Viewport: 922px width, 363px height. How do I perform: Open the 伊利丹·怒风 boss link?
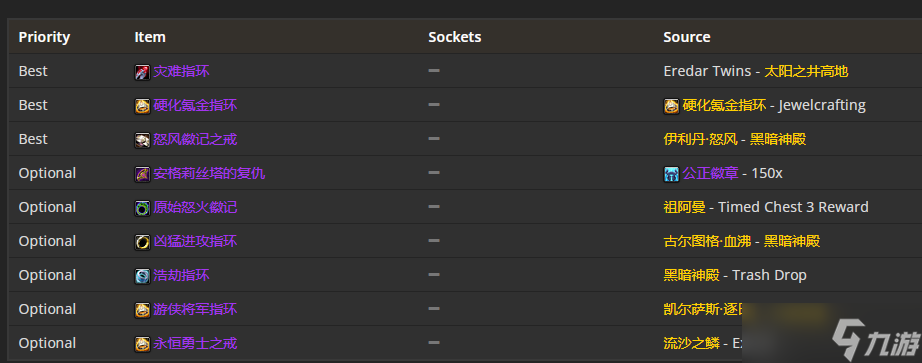coord(700,139)
